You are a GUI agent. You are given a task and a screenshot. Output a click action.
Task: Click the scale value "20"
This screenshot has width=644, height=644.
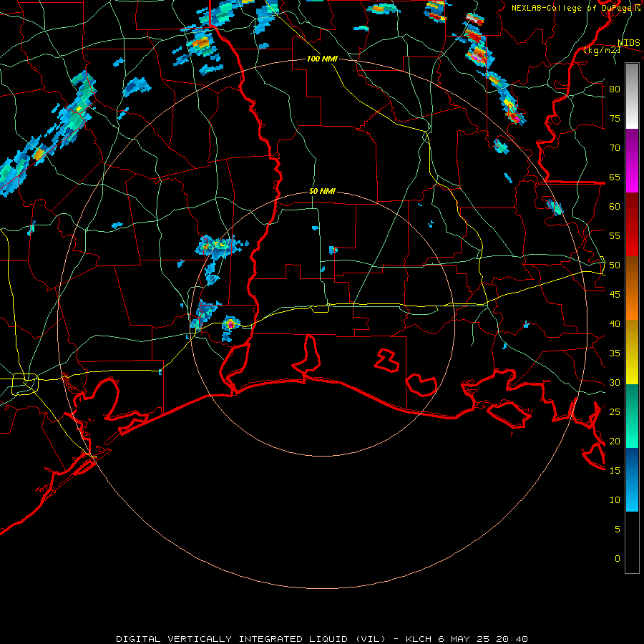pyautogui.click(x=615, y=441)
